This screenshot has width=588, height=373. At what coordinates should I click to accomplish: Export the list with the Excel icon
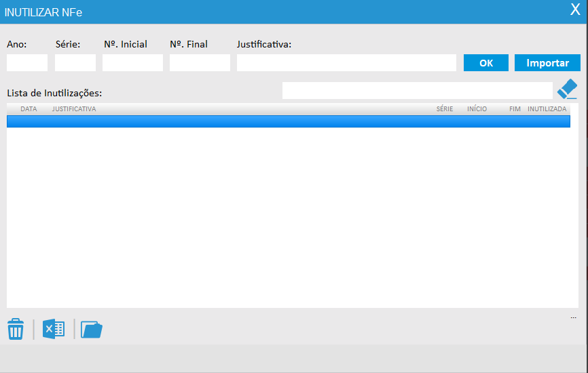click(x=54, y=330)
